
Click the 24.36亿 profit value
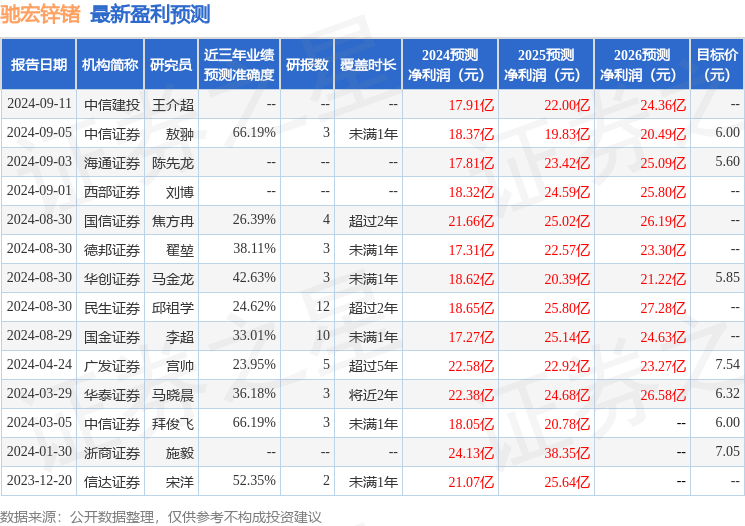663,105
